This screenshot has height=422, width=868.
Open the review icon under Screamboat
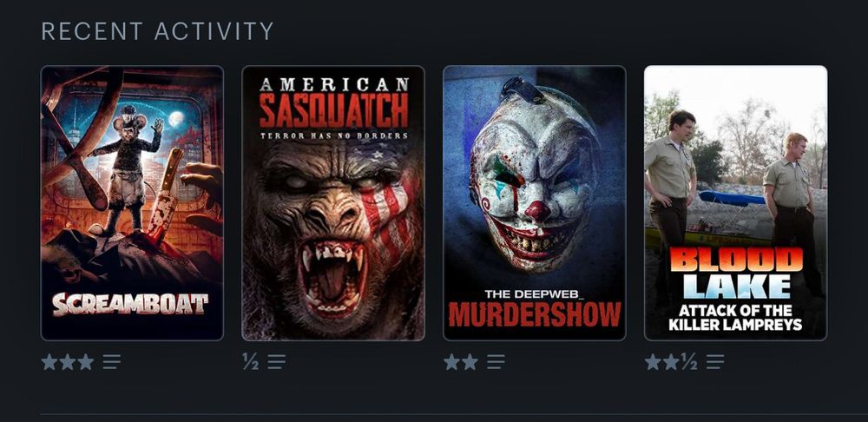tap(111, 362)
